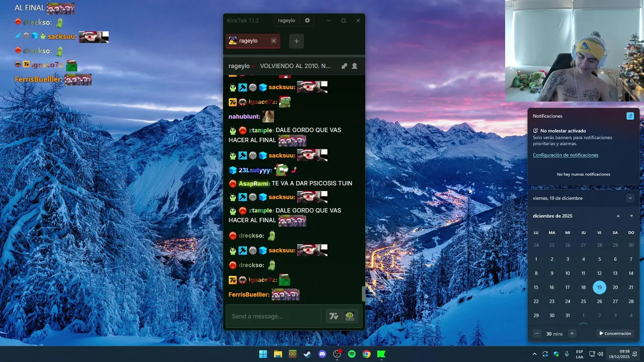Click username 23Lautyyy in chat
The image size is (644, 362).
pyautogui.click(x=255, y=170)
